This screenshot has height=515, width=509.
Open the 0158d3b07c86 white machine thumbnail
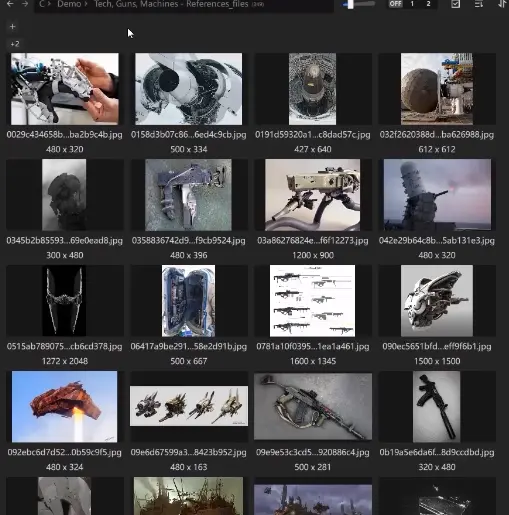pos(189,89)
